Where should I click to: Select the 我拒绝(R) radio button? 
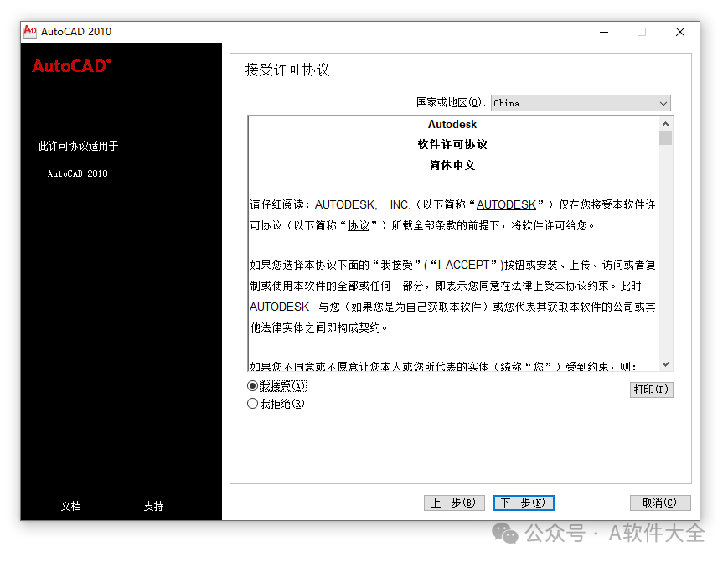click(x=252, y=403)
